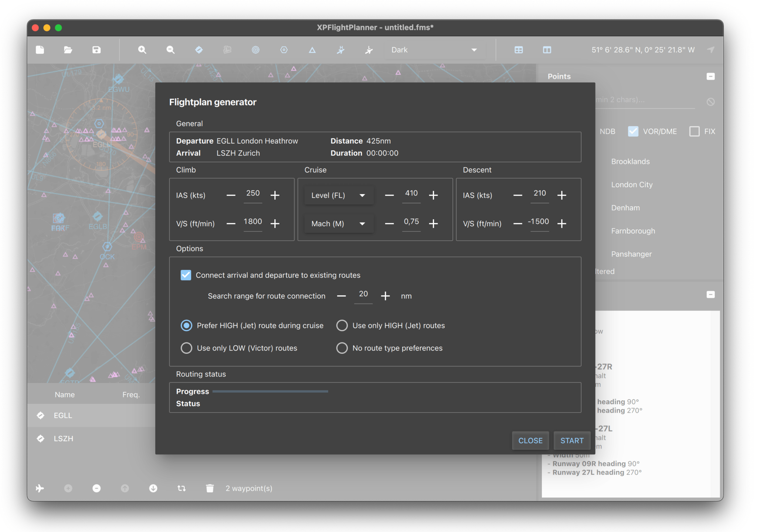Image resolution: width=757 pixels, height=532 pixels.
Task: Zoom out on the map
Action: [170, 50]
